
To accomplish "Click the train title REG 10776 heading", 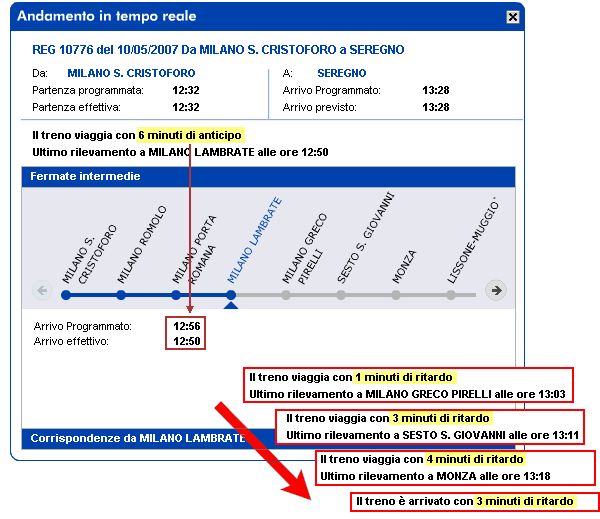I will (218, 50).
